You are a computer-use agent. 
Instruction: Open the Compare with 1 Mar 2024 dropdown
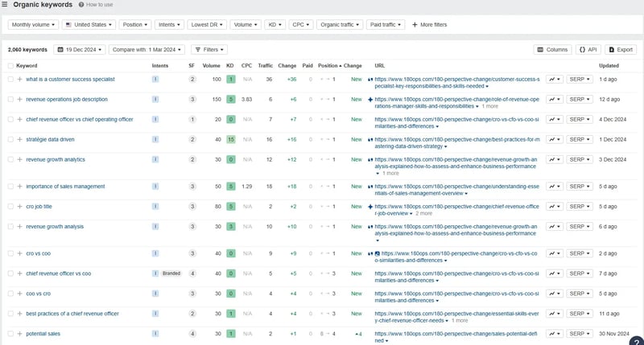[x=147, y=50]
